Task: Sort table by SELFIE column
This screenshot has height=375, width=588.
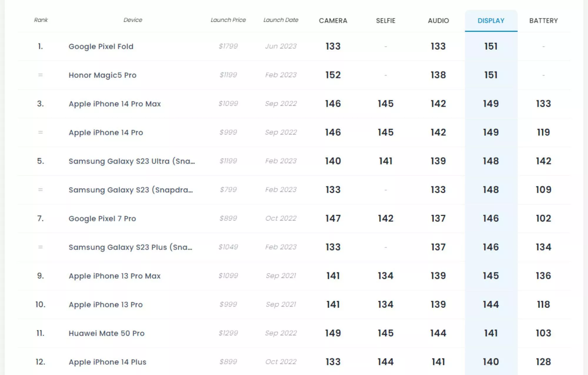Action: [x=386, y=21]
